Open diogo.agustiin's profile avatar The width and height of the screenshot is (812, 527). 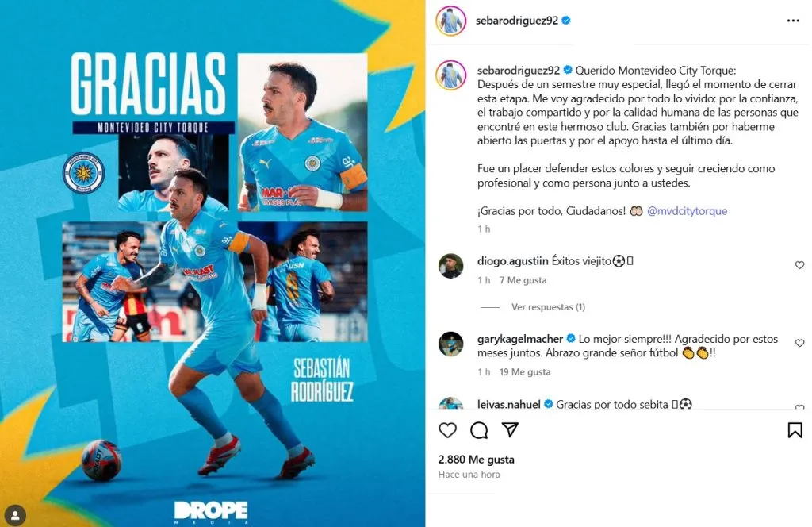coord(450,266)
